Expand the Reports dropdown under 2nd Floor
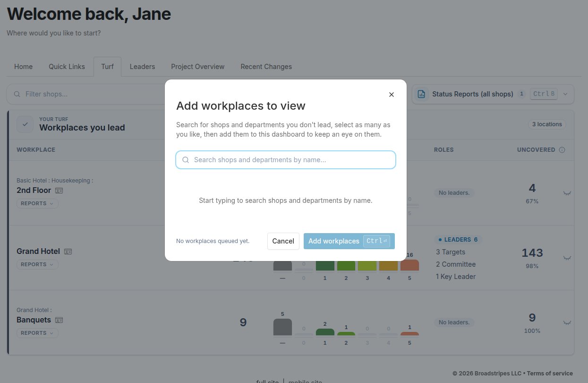Viewport: 588px width, 383px height. [37, 203]
